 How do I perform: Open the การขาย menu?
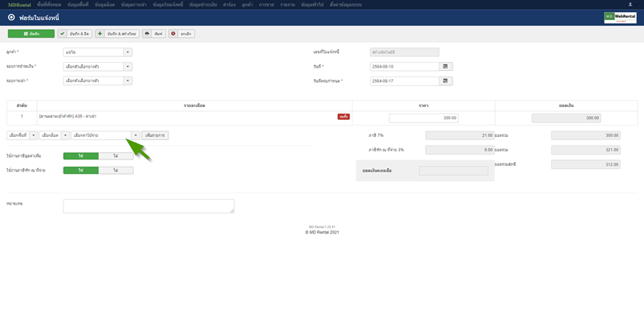pos(266,5)
